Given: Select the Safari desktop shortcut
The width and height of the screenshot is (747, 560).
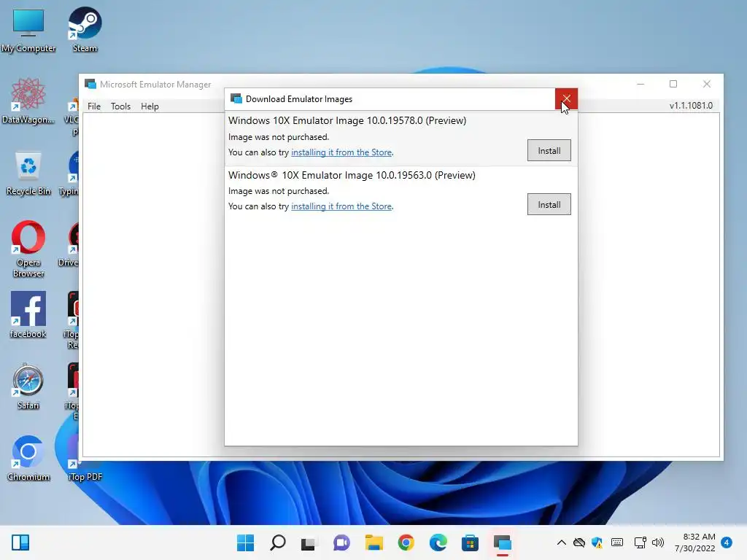Looking at the screenshot, I should coord(28,386).
